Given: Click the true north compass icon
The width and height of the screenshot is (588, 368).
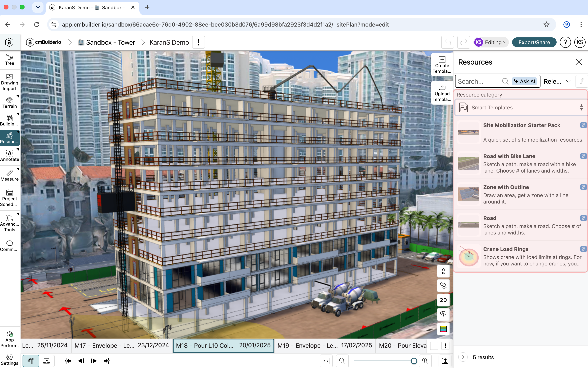Looking at the screenshot, I should [443, 271].
